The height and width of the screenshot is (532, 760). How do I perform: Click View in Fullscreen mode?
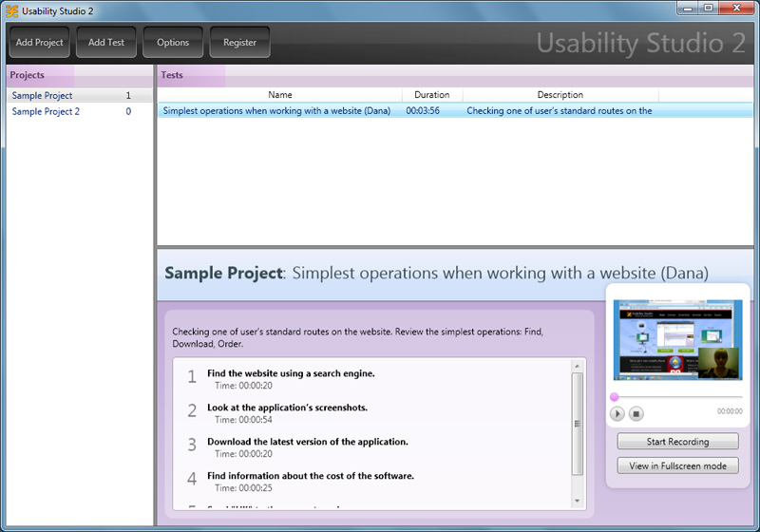677,465
